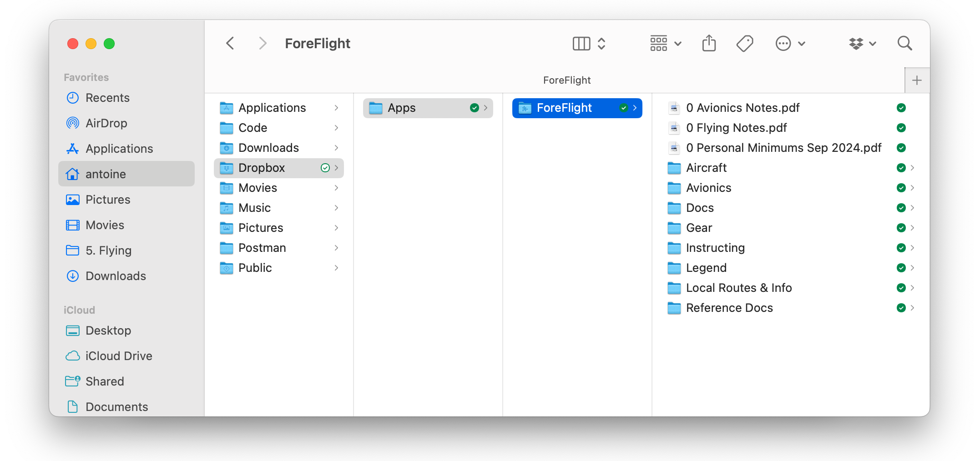Screen dimensions: 980x461
Task: Click the Share icon in the toolbar
Action: (708, 43)
